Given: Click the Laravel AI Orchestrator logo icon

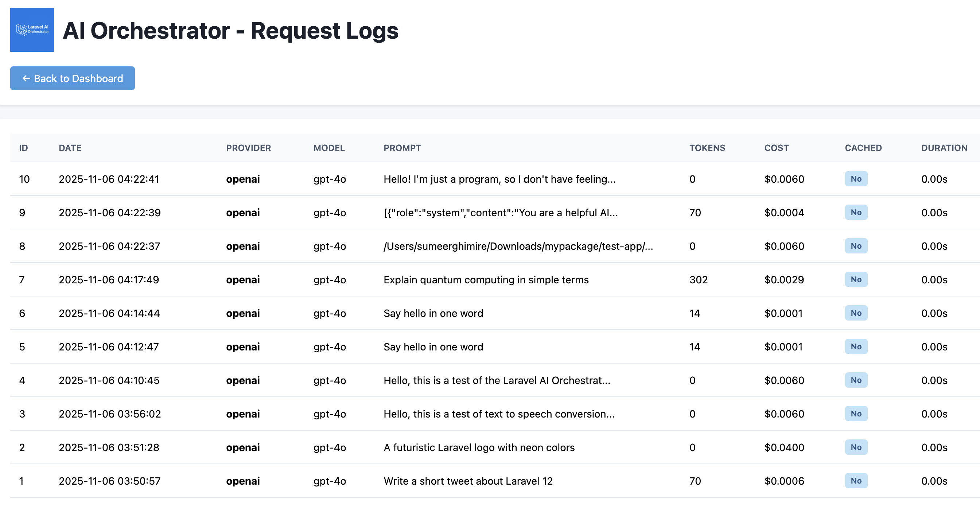Looking at the screenshot, I should tap(32, 30).
